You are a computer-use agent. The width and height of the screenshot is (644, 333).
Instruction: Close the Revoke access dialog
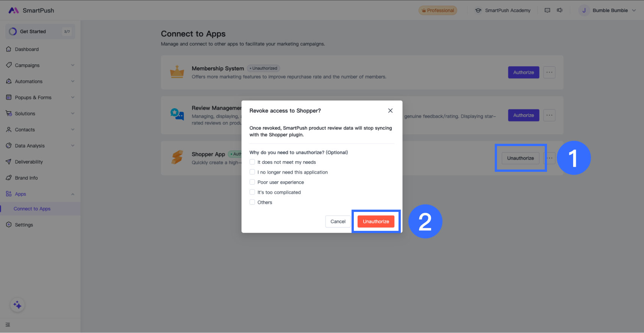tap(390, 110)
